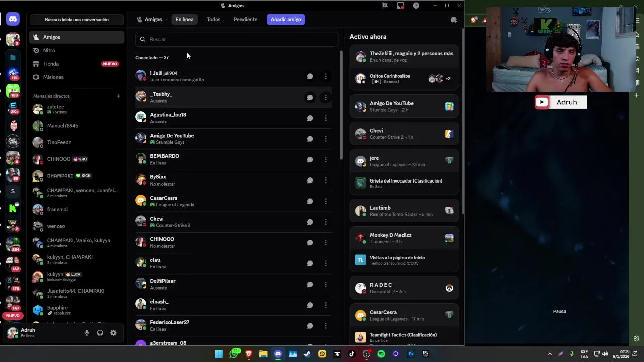Screen dimensions: 644x362
Task: Open Nitro in the sidebar
Action: (76, 50)
